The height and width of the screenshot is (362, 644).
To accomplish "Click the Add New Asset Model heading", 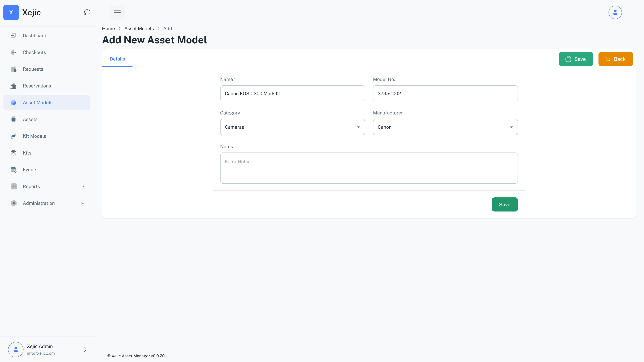I will click(x=154, y=40).
